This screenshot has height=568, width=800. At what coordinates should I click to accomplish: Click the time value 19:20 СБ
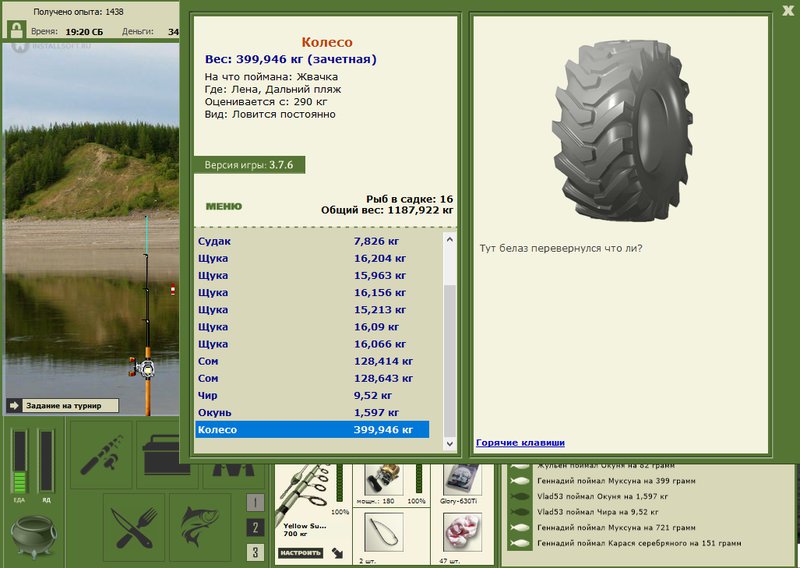[x=84, y=32]
